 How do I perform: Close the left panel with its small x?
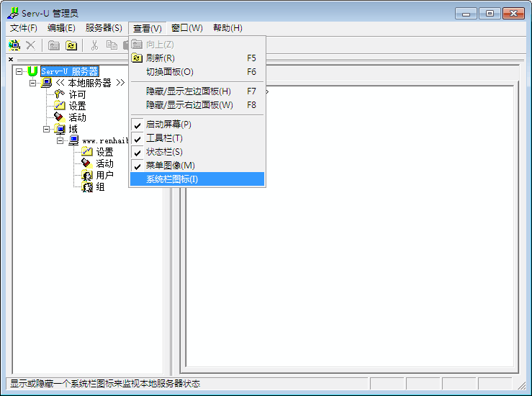click(10, 59)
